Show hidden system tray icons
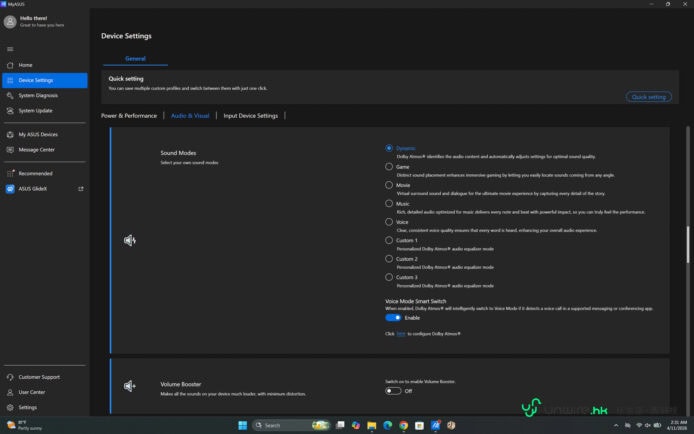This screenshot has height=434, width=694. click(616, 425)
